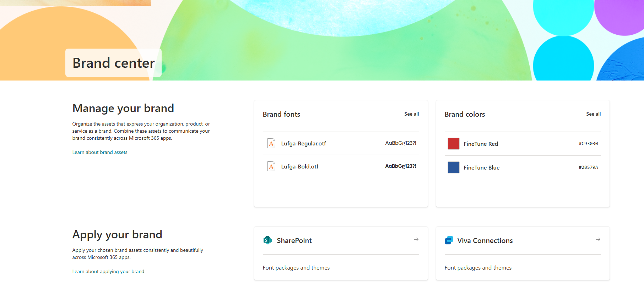This screenshot has height=299, width=644.
Task: Click the #2B579A hex code
Action: click(588, 167)
